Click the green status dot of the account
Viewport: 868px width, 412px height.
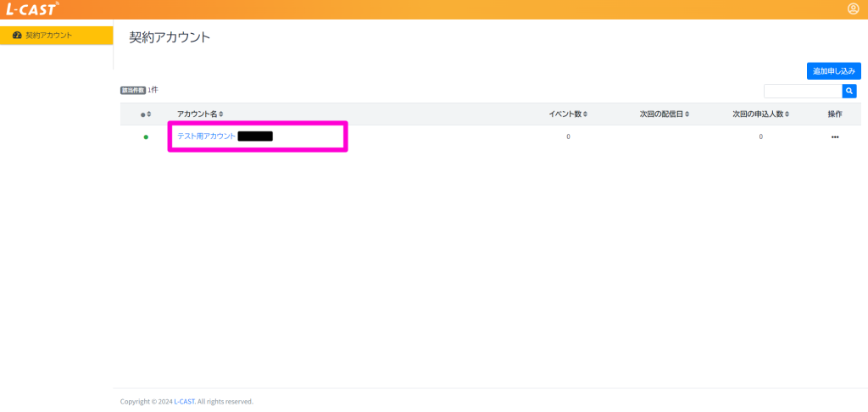tap(146, 136)
